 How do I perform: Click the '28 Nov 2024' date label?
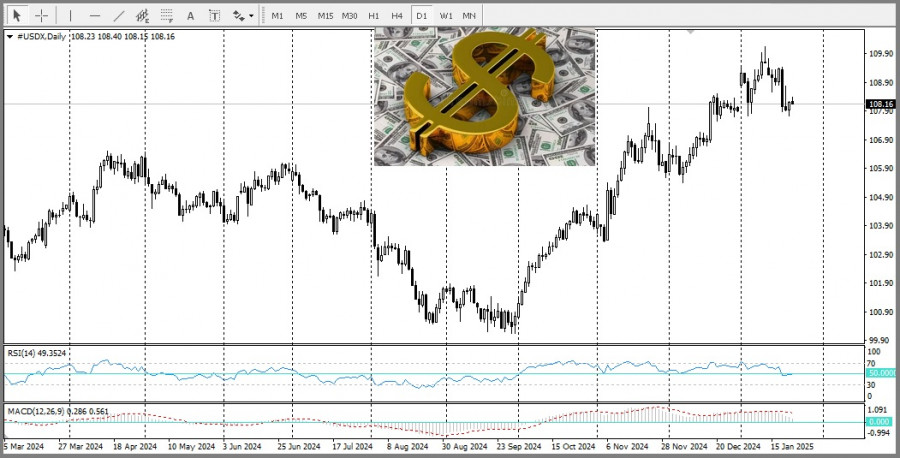[684, 447]
